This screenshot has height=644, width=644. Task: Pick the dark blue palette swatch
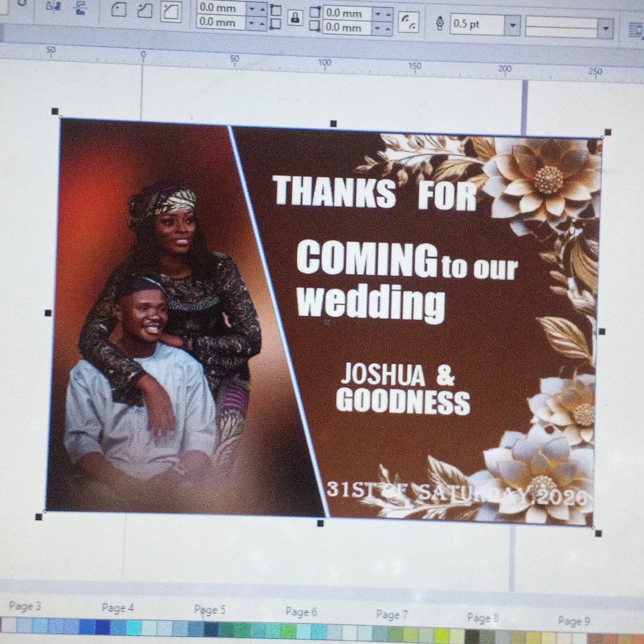[x=103, y=627]
